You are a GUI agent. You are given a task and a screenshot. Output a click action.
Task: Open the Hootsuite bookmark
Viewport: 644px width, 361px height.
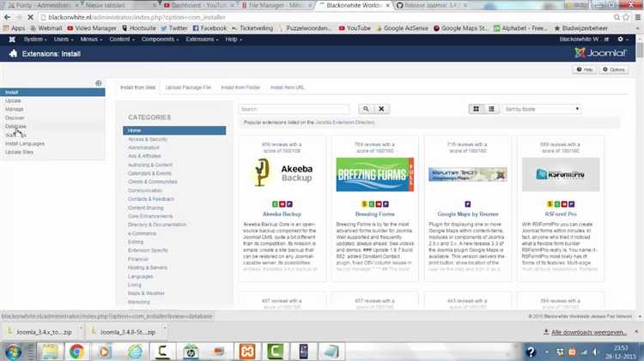pyautogui.click(x=139, y=28)
